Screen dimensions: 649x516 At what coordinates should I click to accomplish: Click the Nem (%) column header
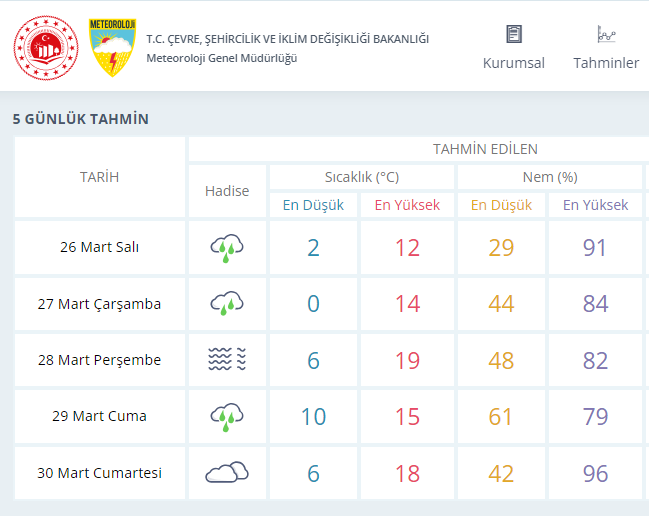click(x=550, y=177)
